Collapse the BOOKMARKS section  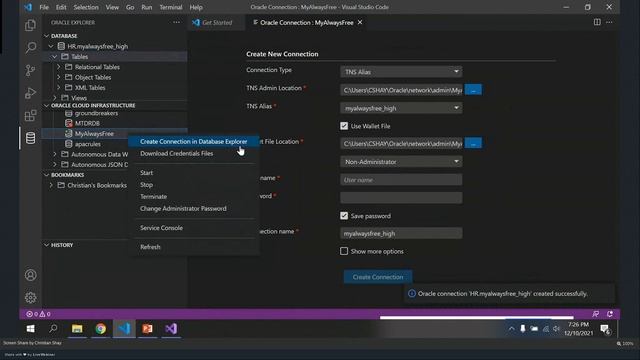47,175
